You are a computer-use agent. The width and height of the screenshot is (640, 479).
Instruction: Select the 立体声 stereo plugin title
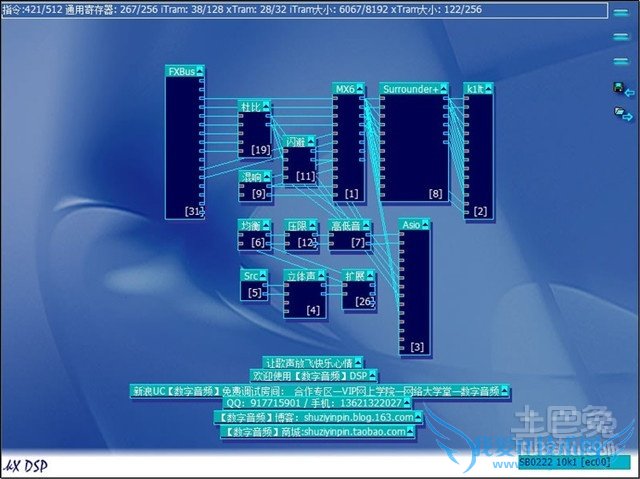(x=302, y=276)
